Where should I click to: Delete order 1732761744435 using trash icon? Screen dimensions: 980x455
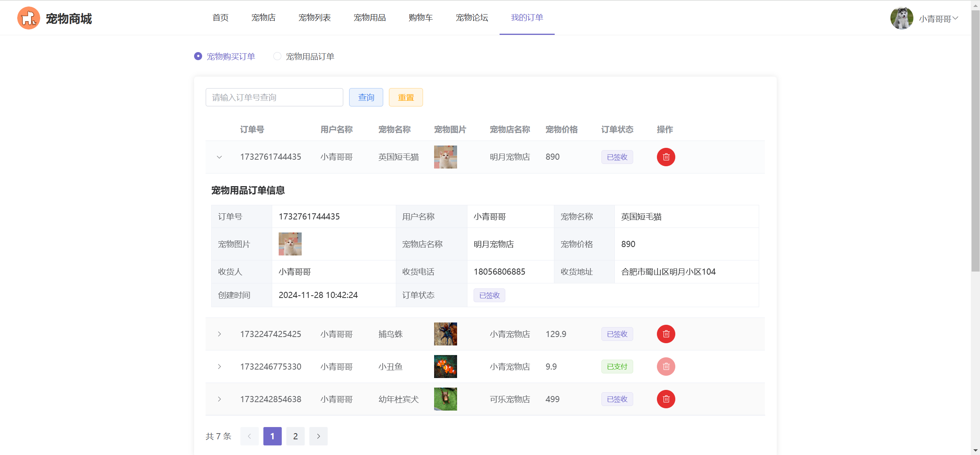tap(666, 157)
